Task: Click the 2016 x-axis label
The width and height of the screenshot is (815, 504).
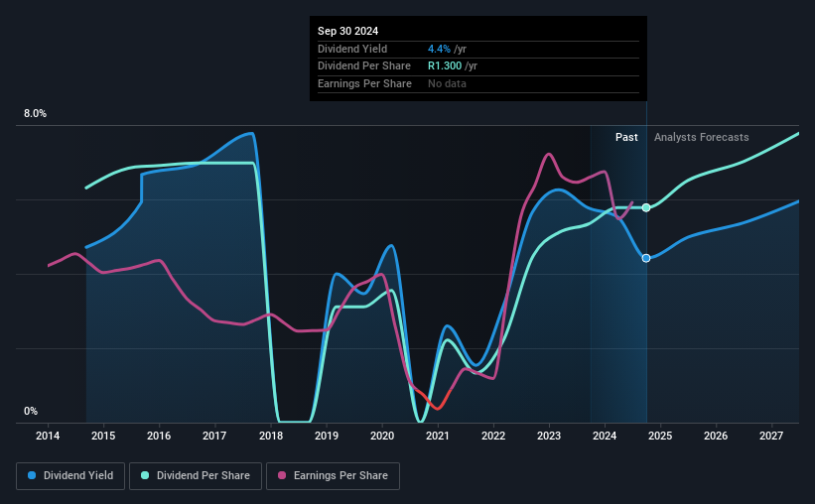Action: (159, 436)
